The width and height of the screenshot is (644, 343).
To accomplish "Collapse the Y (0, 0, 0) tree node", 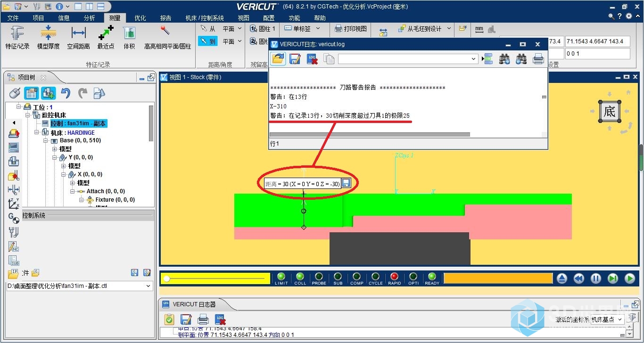I will (55, 157).
